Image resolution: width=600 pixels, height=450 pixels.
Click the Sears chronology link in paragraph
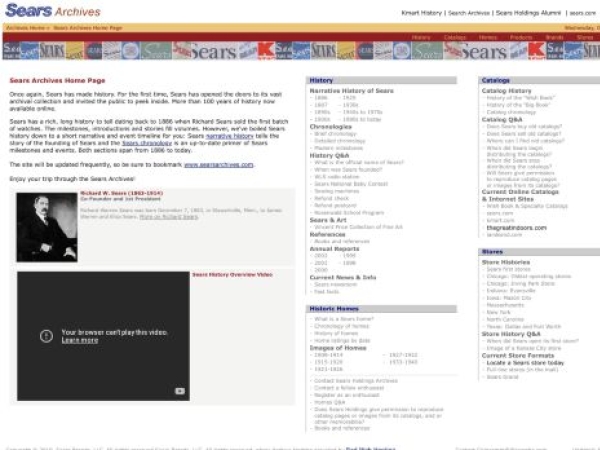(147, 143)
